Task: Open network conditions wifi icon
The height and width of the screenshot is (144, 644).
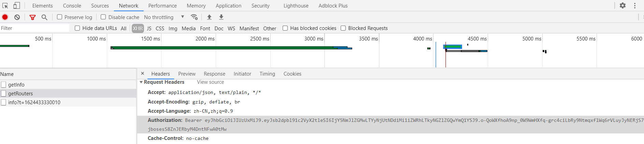Action: point(194,17)
